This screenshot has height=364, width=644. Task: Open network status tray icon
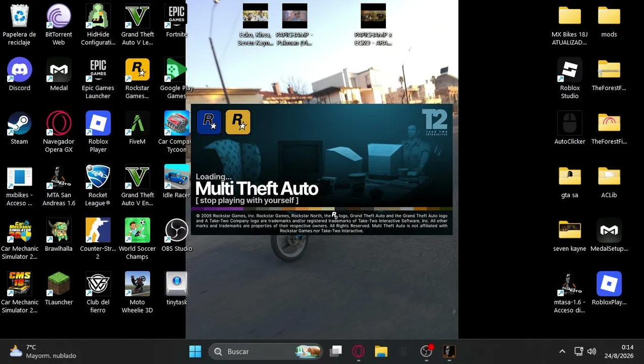point(579,351)
